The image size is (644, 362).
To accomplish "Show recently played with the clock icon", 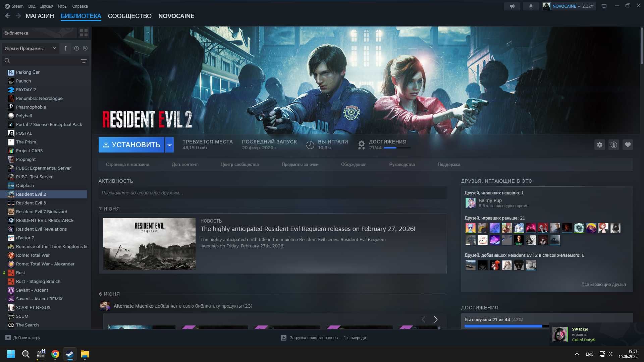I will click(76, 48).
